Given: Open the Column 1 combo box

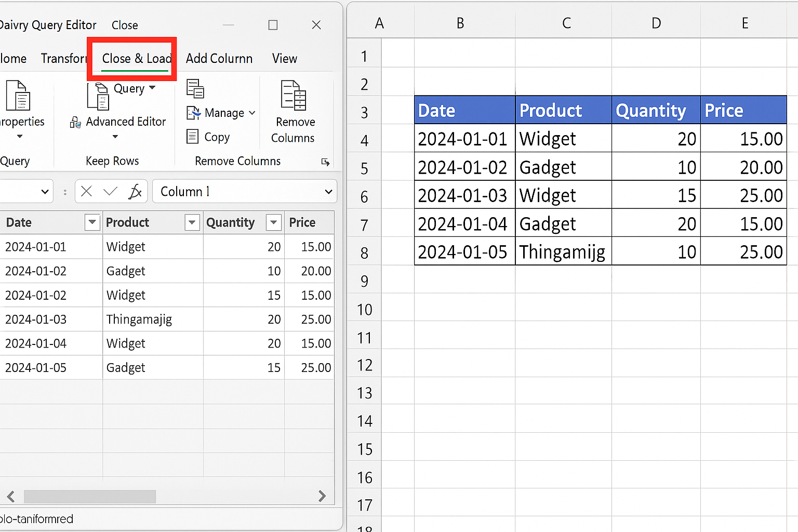Looking at the screenshot, I should pos(328,192).
